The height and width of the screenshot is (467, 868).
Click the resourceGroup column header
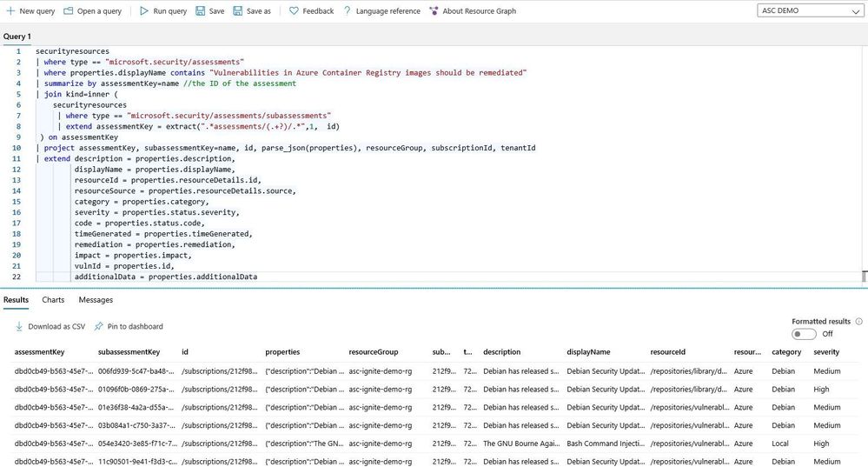click(x=373, y=352)
